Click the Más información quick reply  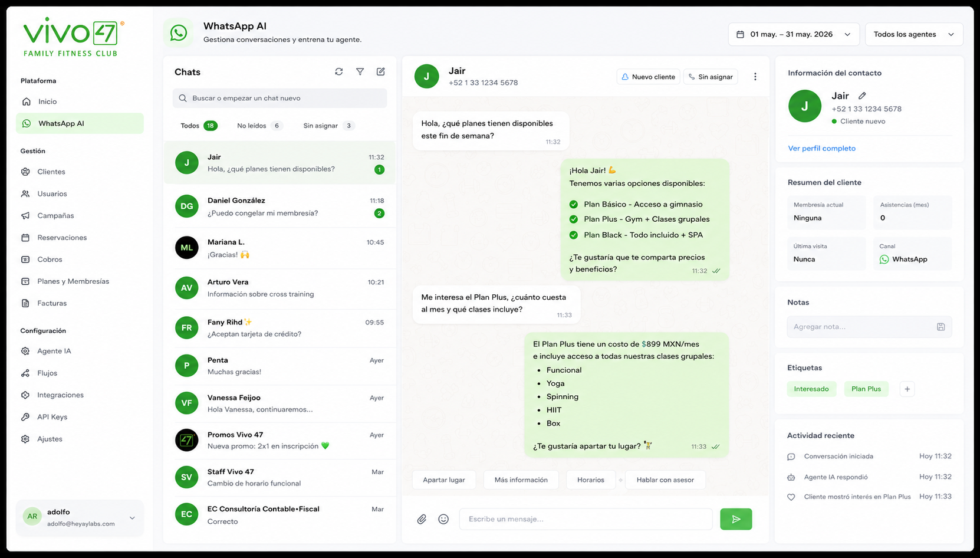(521, 480)
